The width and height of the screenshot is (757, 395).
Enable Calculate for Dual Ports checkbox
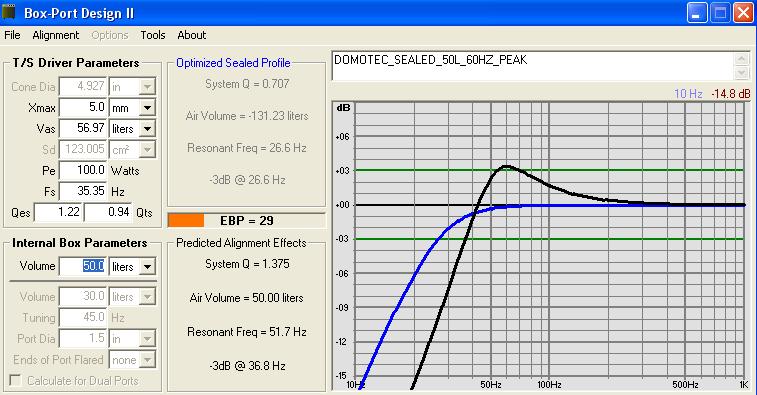(15, 381)
